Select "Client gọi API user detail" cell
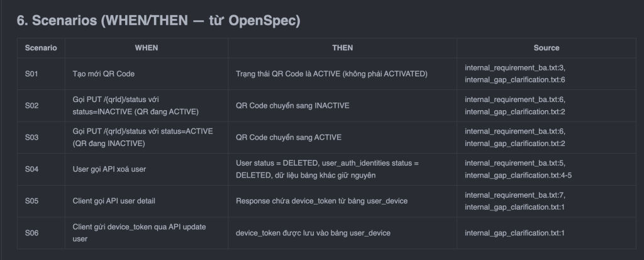644x260 pixels. [114, 201]
